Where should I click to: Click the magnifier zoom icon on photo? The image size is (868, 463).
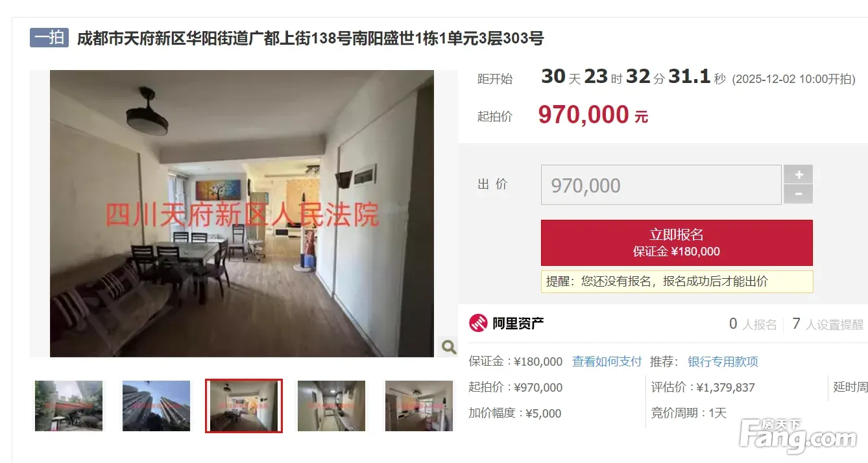click(x=448, y=347)
